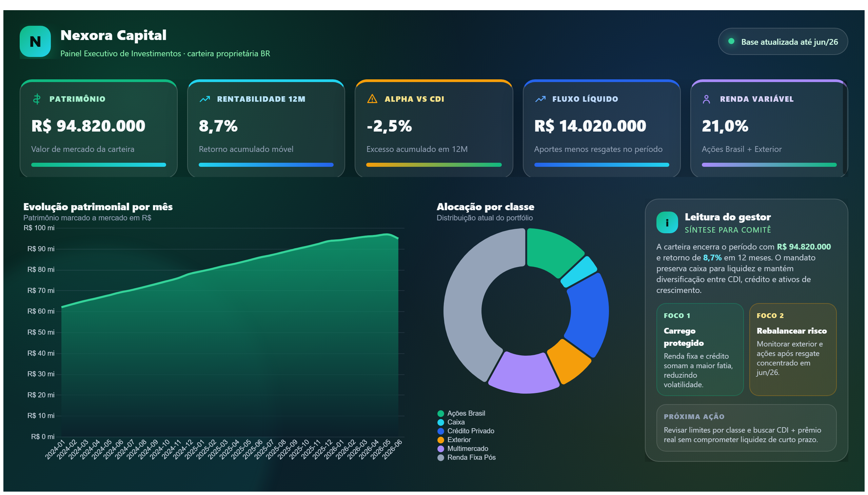Viewport: 868px width, 495px height.
Task: Toggle Crédito Privado legend item
Action: (x=466, y=431)
